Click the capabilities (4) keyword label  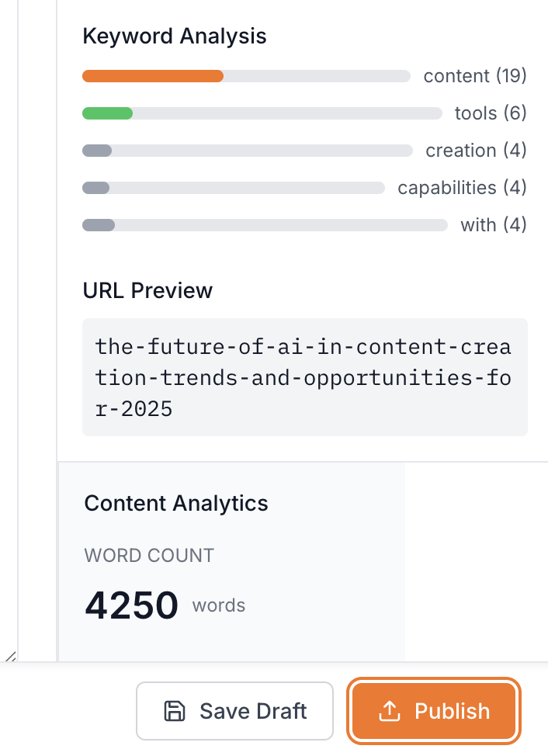(x=462, y=187)
